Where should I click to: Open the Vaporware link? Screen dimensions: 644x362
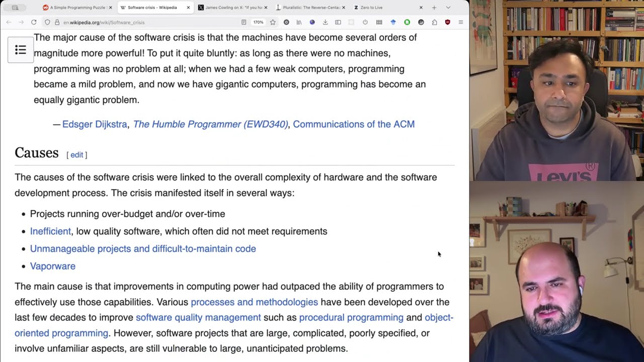[x=53, y=266]
